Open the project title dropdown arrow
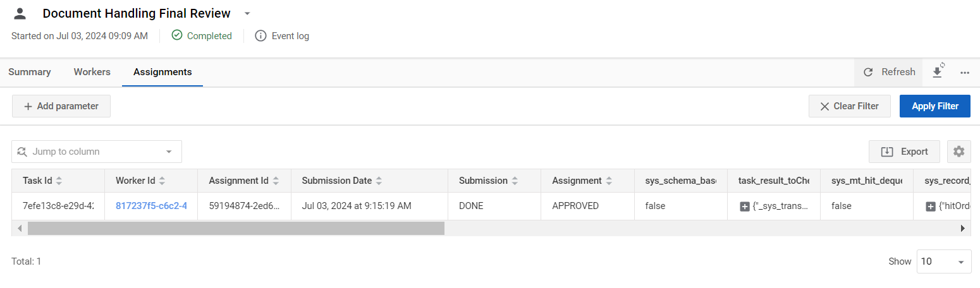This screenshot has width=980, height=288. tap(247, 13)
